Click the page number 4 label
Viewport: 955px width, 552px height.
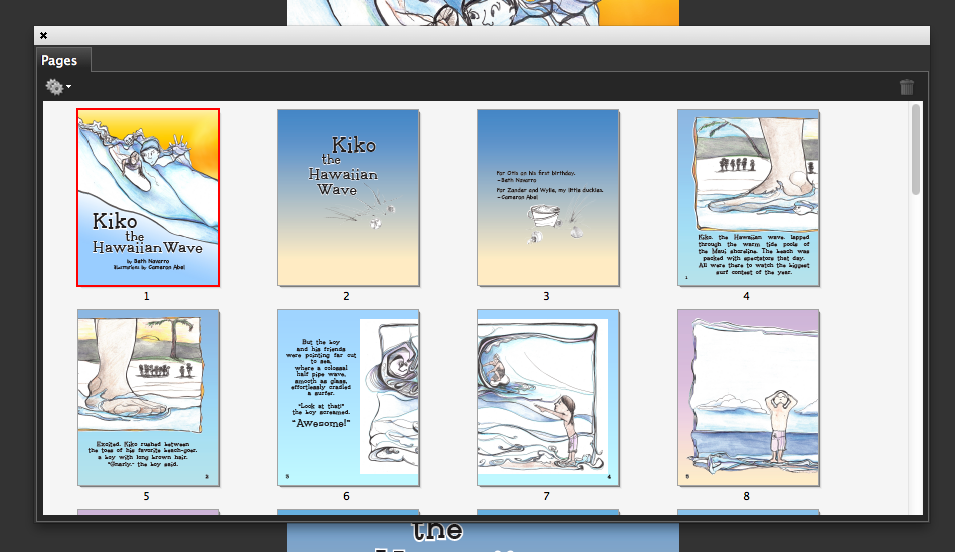point(746,296)
